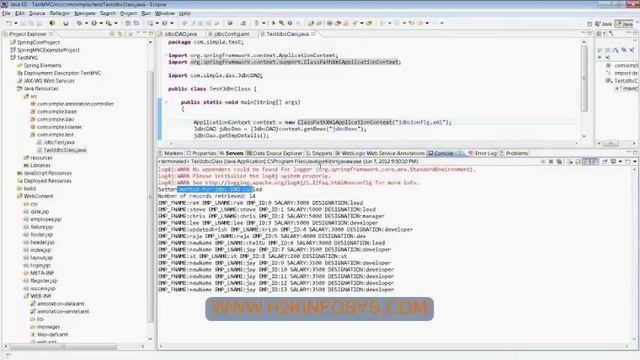Switch to the active Java EE perspective button
Viewport: 640px width, 360px height.
coord(624,24)
